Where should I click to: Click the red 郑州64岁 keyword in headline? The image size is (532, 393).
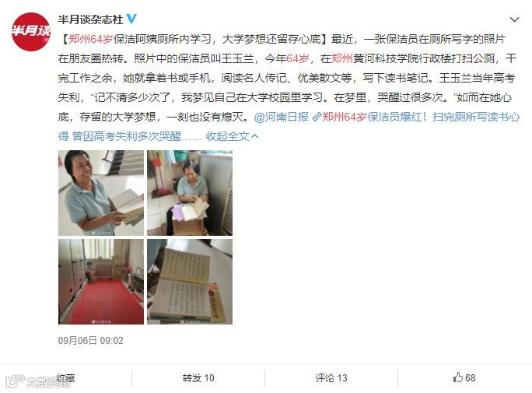90,40
